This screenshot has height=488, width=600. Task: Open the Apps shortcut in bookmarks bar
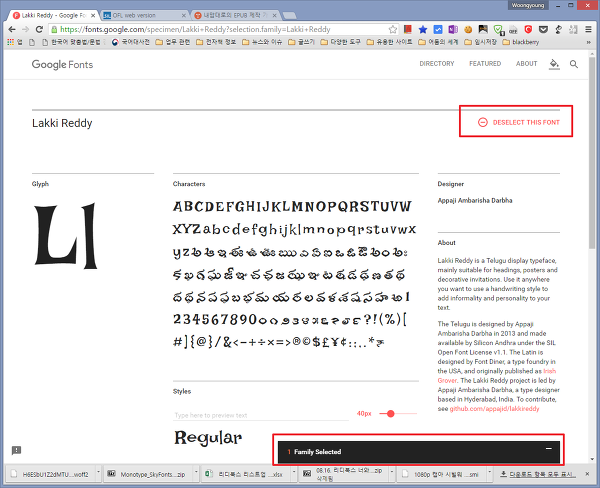pyautogui.click(x=15, y=42)
